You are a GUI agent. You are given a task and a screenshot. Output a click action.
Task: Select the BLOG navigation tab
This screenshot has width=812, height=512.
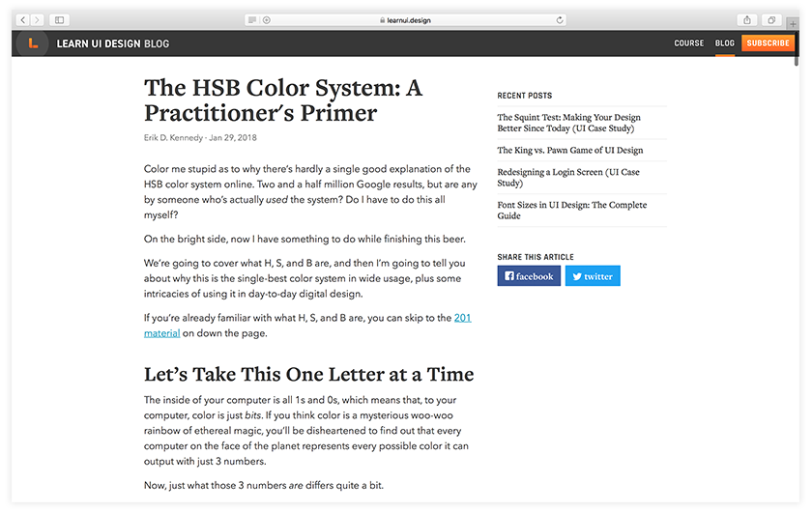pos(724,43)
